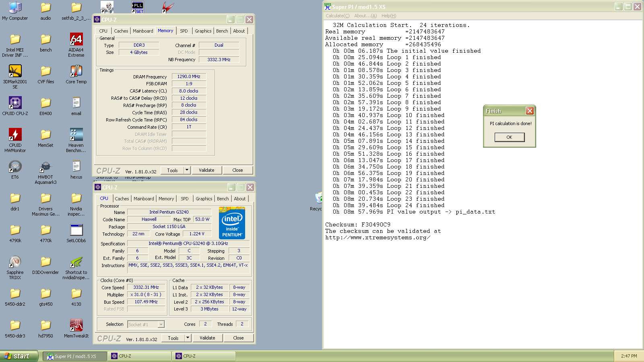Screen dimensions: 644x362
Task: Open the Calculate menu in Super PI
Action: (337, 16)
